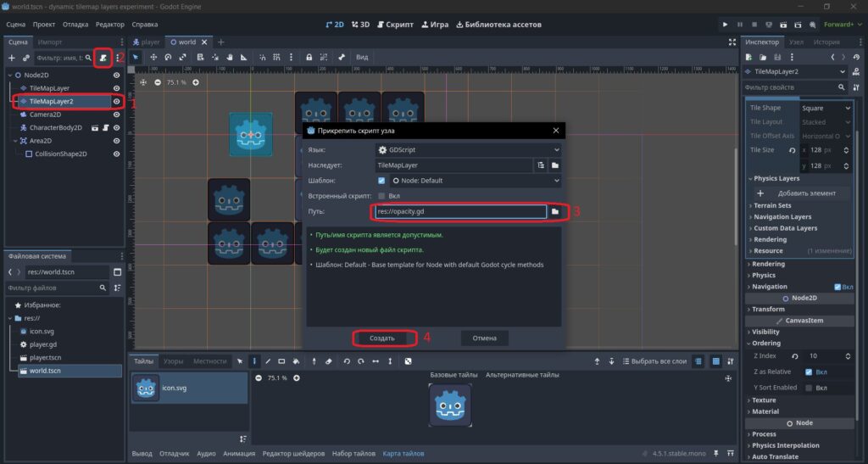This screenshot has width=868, height=464.
Task: Select the Rotate Mode tool
Action: pos(168,57)
